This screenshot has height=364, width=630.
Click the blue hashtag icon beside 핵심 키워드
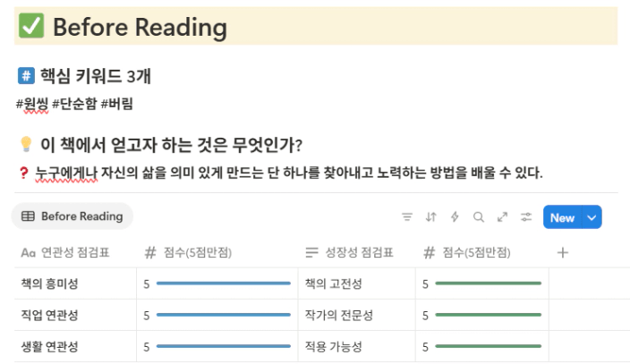[x=26, y=75]
